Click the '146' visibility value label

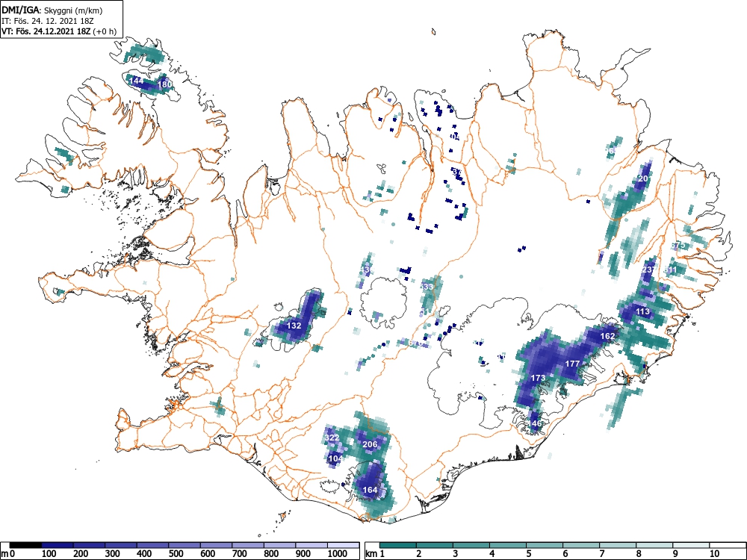click(535, 423)
